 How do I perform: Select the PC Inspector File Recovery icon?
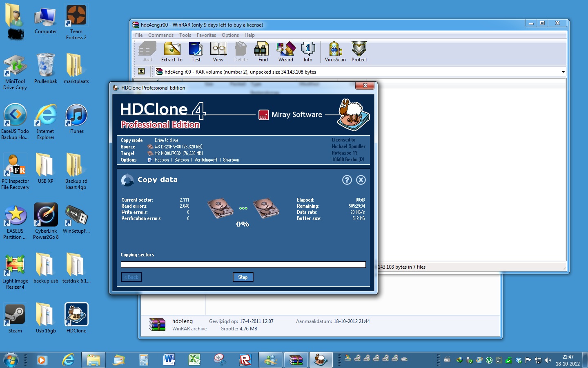[x=15, y=172]
